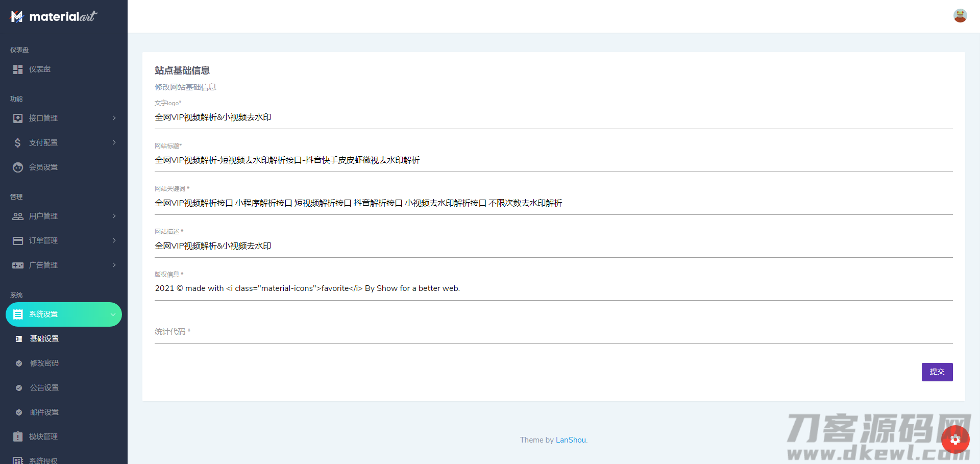Image resolution: width=980 pixels, height=464 pixels.
Task: Click the 广告管理 icon in sidebar
Action: [x=18, y=265]
